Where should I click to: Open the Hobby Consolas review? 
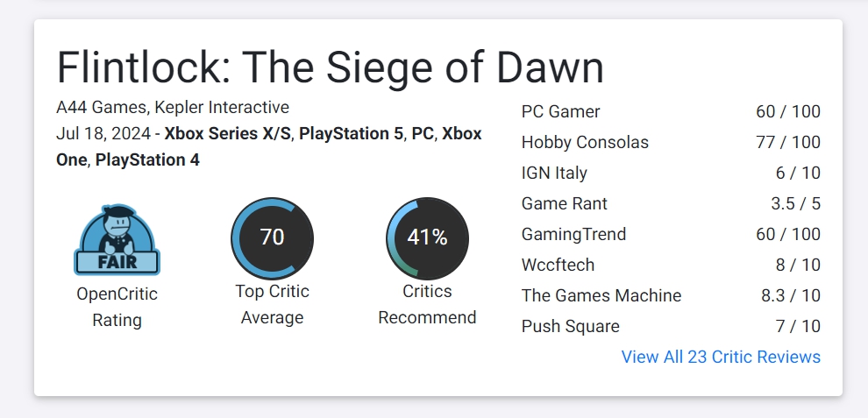[585, 142]
